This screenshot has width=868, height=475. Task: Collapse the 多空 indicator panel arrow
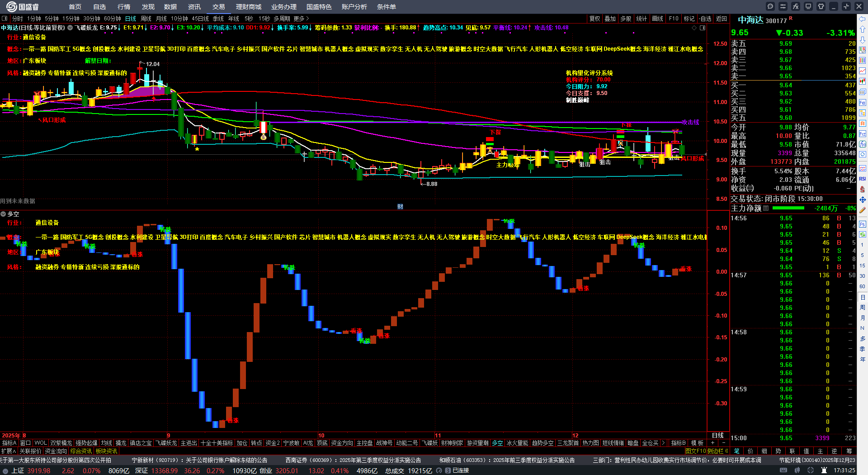[x=3, y=214]
